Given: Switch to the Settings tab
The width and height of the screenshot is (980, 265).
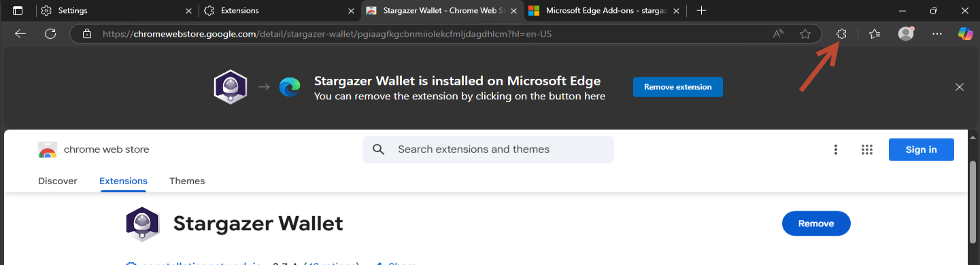Looking at the screenshot, I should pos(116,11).
